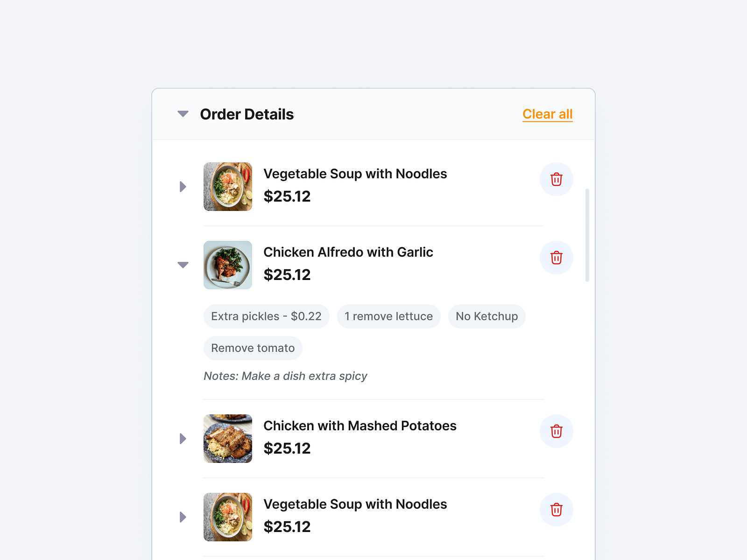Open the Order Details header
747x560 pixels.
pyautogui.click(x=247, y=114)
